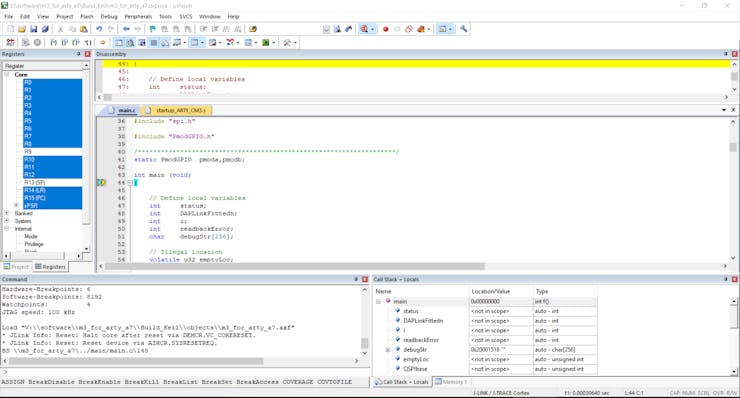This screenshot has width=740, height=398.
Task: Click Show Next Statement yellow arrow icon
Action: click(102, 42)
